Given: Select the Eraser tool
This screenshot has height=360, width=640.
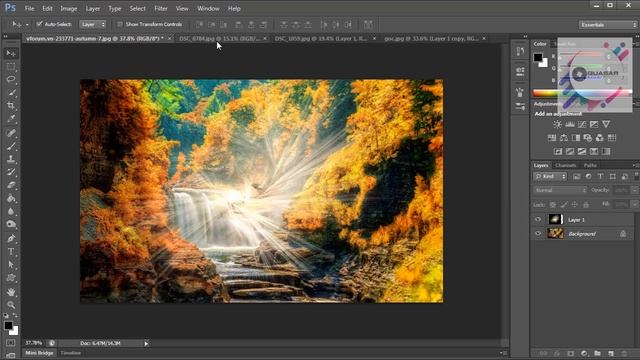Looking at the screenshot, I should [11, 185].
